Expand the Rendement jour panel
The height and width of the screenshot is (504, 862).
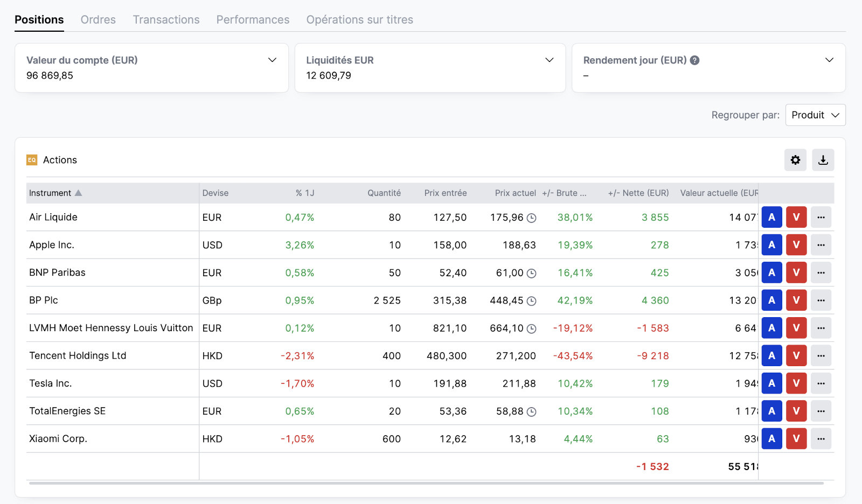829,60
